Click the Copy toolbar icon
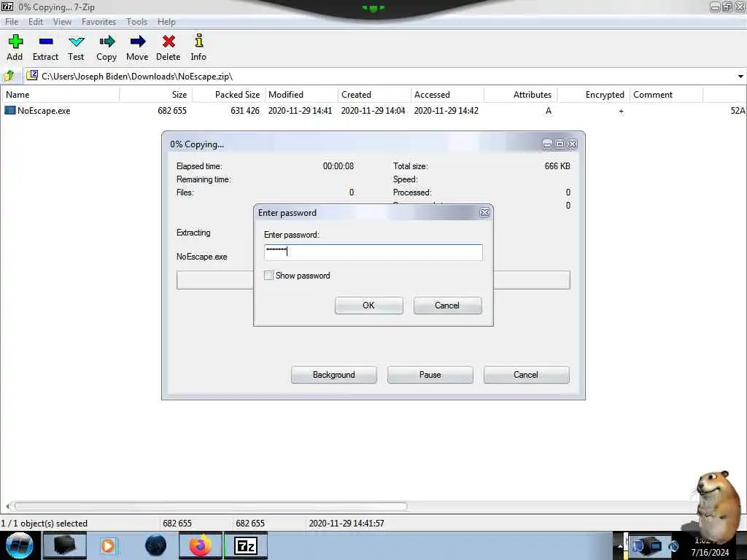747x560 pixels. pyautogui.click(x=107, y=42)
